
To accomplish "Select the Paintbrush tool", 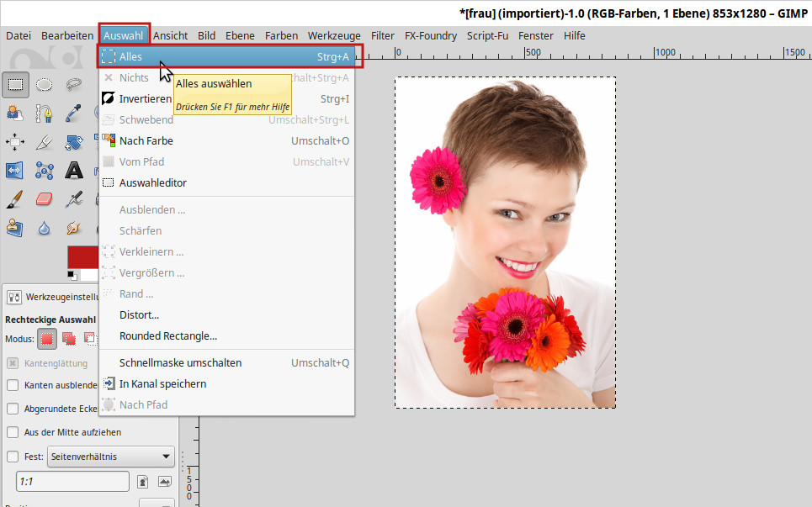I will point(15,198).
